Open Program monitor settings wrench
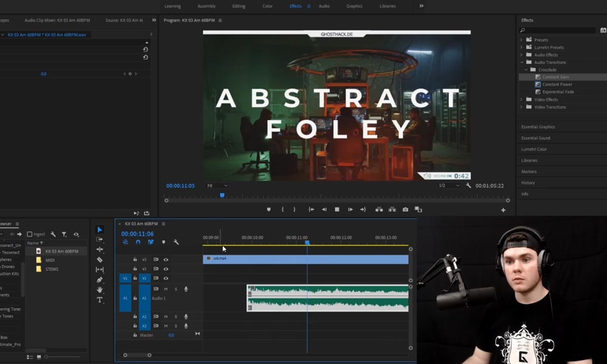This screenshot has height=364, width=607. tap(469, 186)
